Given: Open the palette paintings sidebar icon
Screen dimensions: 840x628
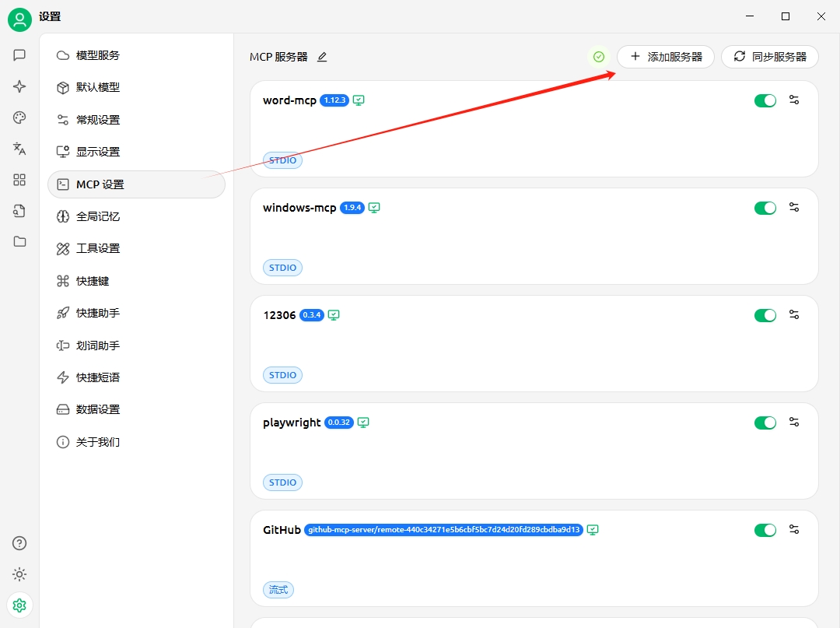Looking at the screenshot, I should (x=19, y=118).
